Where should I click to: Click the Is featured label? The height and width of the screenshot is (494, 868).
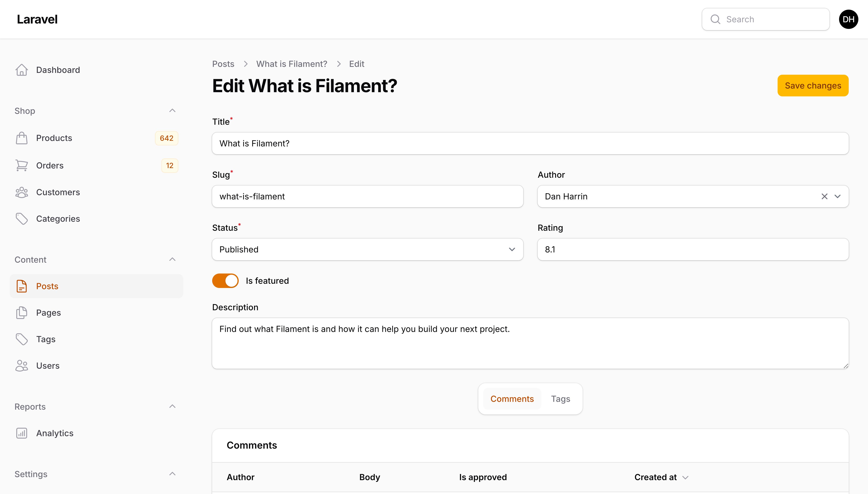(267, 281)
